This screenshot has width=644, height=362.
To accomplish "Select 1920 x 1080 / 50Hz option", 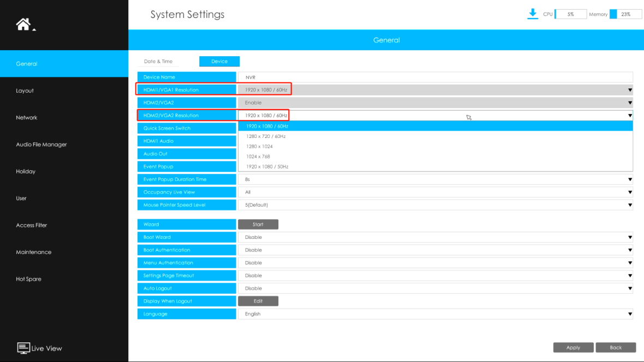I will (436, 167).
